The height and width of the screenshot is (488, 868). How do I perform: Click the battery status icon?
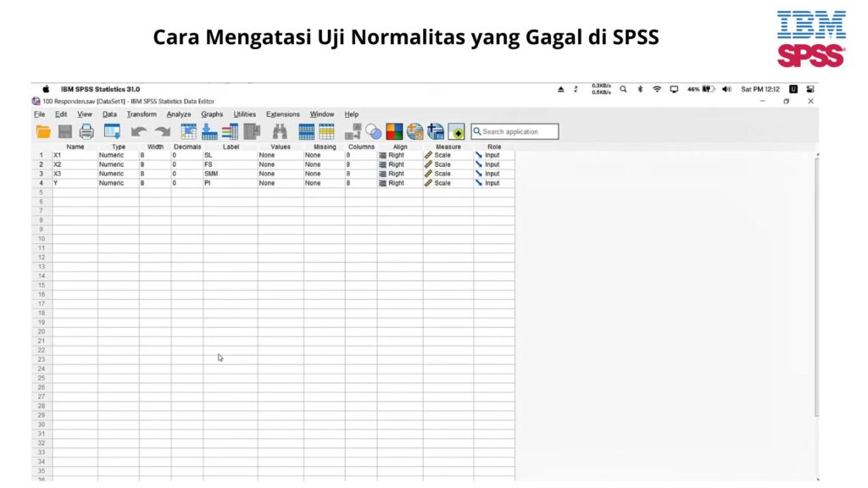point(709,89)
